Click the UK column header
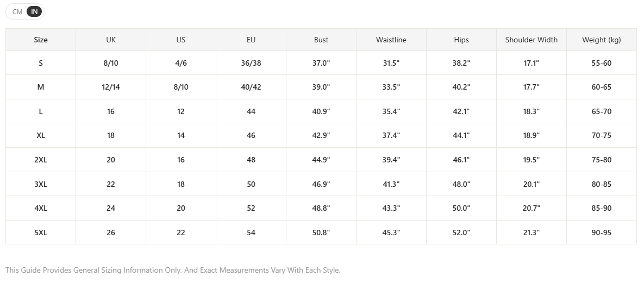Image resolution: width=644 pixels, height=283 pixels. click(111, 40)
